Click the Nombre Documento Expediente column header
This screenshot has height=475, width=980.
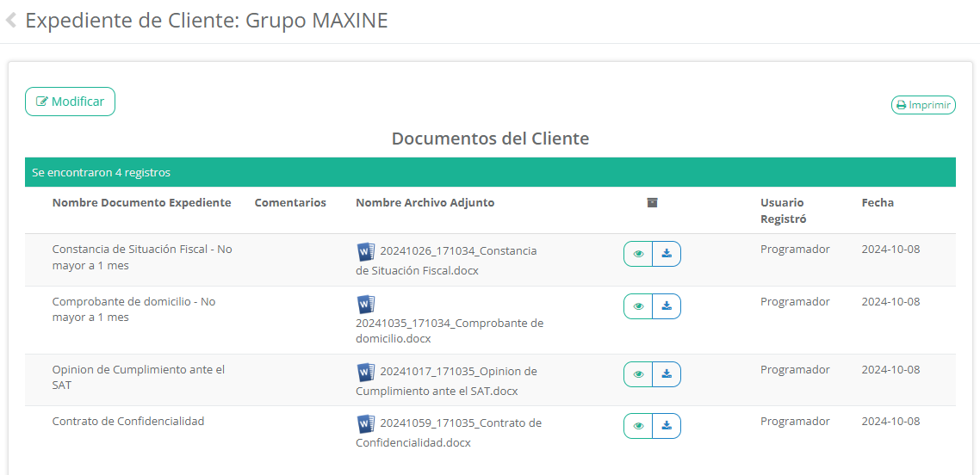(x=141, y=203)
